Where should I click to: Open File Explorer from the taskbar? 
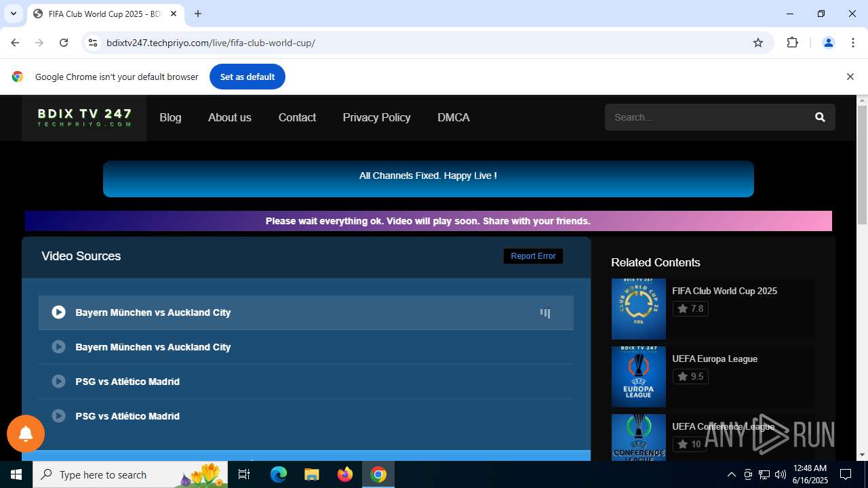[312, 474]
